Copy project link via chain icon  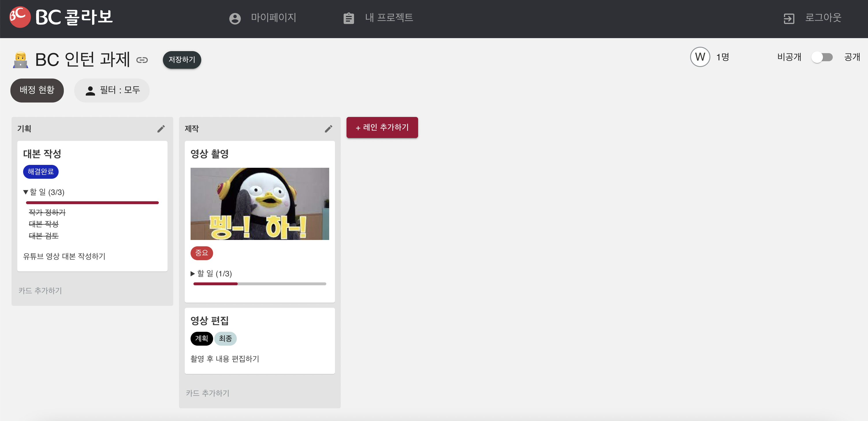click(x=142, y=60)
